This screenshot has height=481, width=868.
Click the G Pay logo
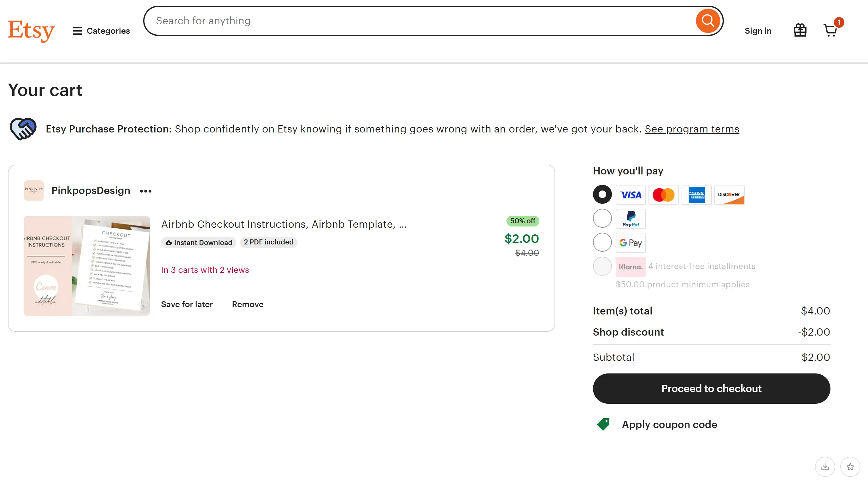[630, 243]
